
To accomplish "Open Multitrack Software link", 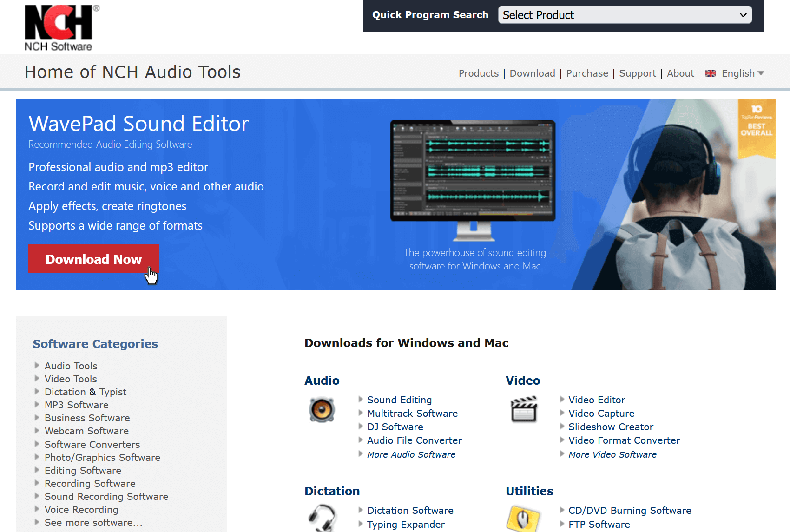I will coord(413,414).
